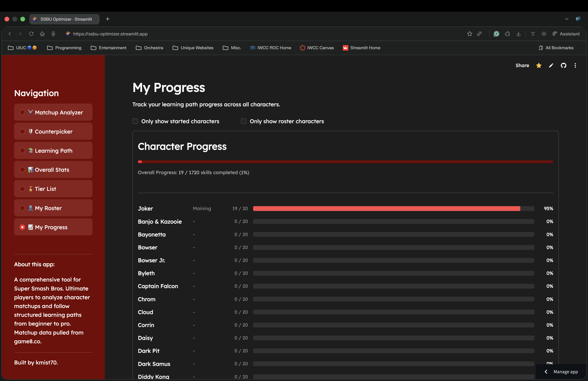
Task: Click the copy link icon in address bar
Action: [479, 34]
